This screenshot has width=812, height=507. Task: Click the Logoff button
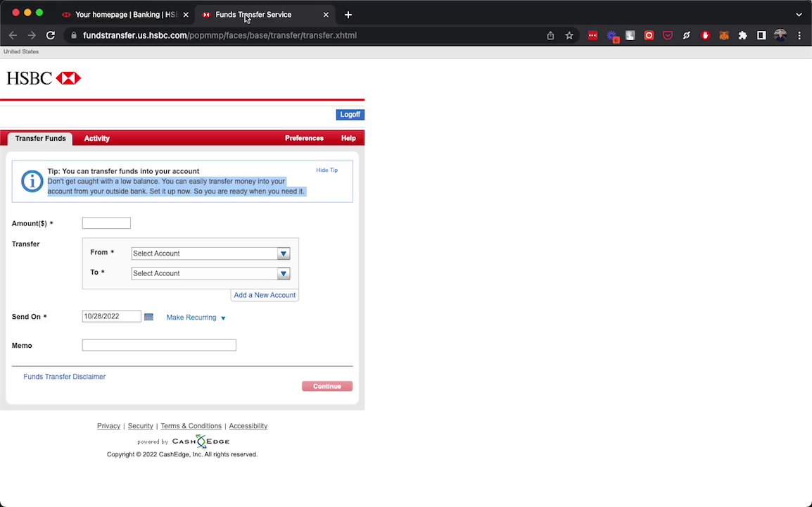(x=350, y=115)
